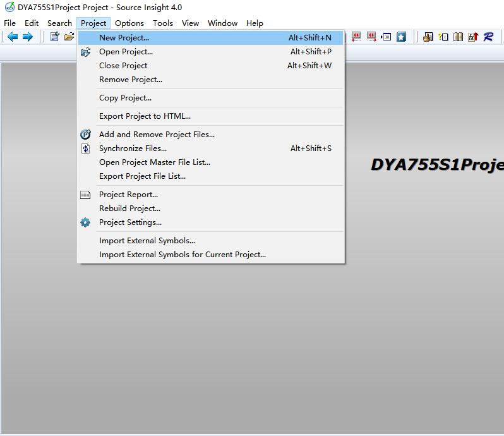The height and width of the screenshot is (436, 504).
Task: Select Export Project File List...
Action: click(210, 176)
